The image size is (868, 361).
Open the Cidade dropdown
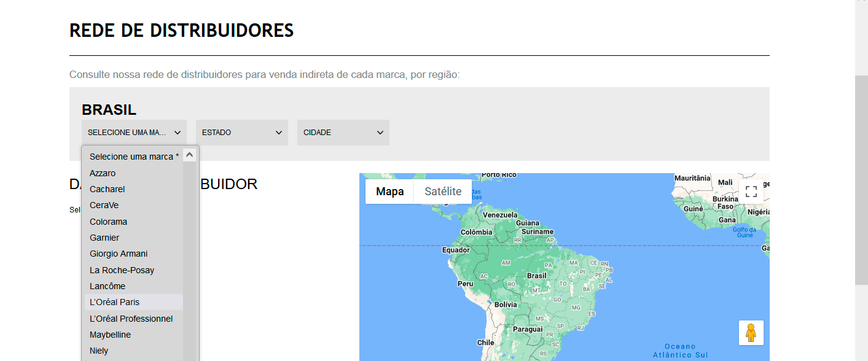tap(343, 133)
